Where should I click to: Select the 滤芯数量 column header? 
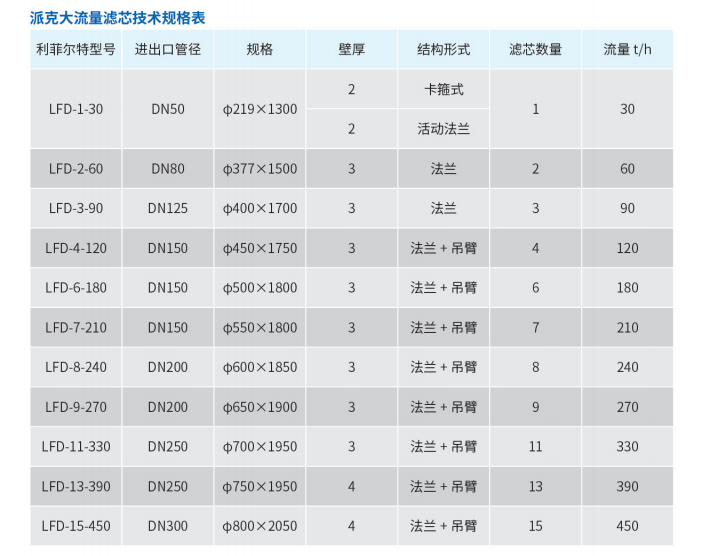coord(535,49)
